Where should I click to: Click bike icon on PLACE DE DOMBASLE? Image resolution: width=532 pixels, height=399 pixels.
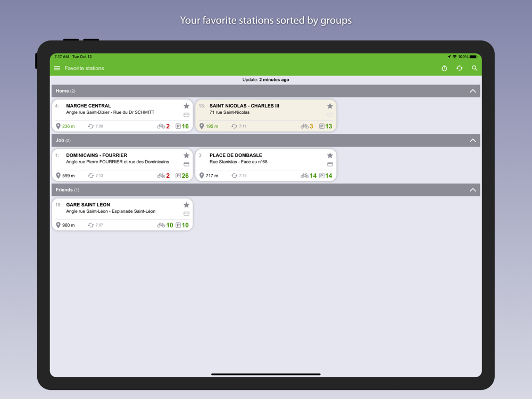(x=304, y=176)
